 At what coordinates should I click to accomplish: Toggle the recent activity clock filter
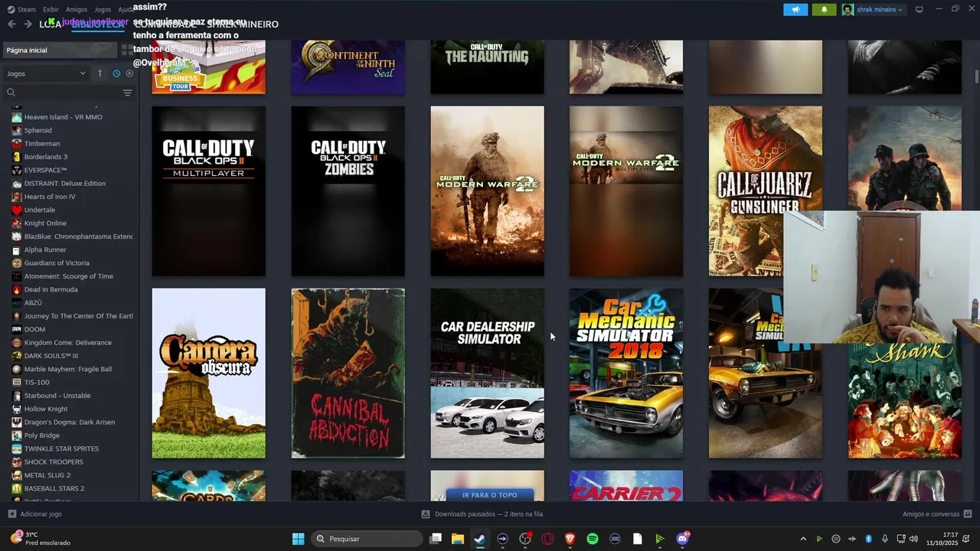point(116,73)
